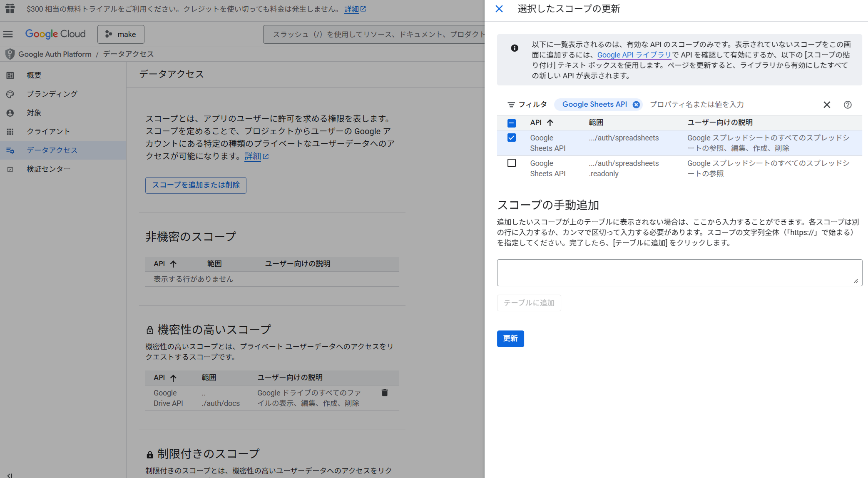Click the lock icon beside 機密性の高いスコープ
Screen dimensions: 868x478
pyautogui.click(x=150, y=330)
